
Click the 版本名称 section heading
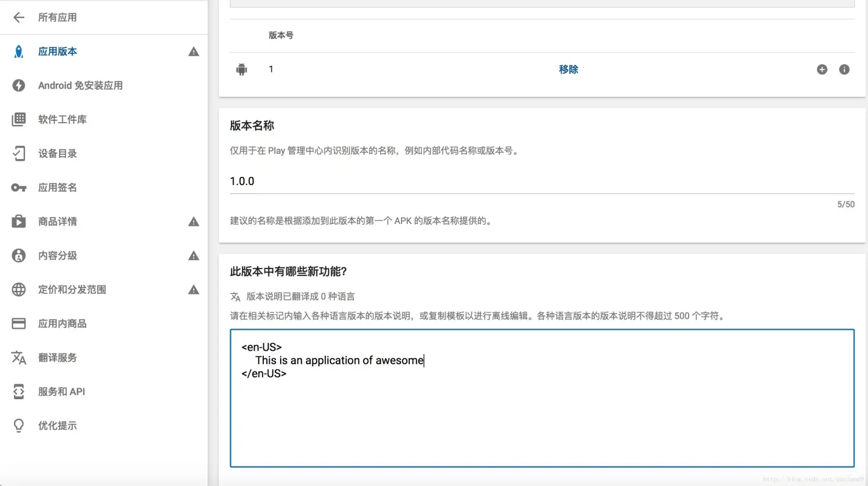(x=252, y=126)
